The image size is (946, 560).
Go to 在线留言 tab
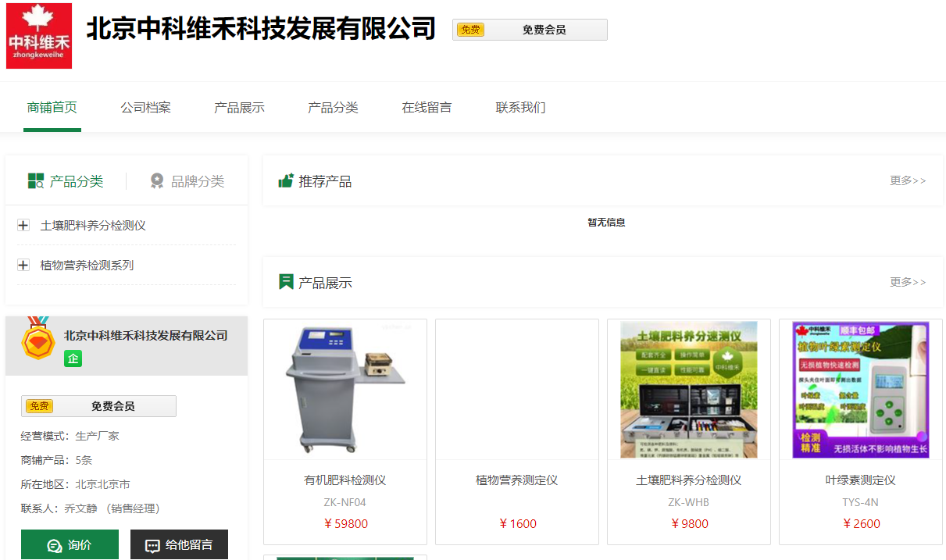427,108
